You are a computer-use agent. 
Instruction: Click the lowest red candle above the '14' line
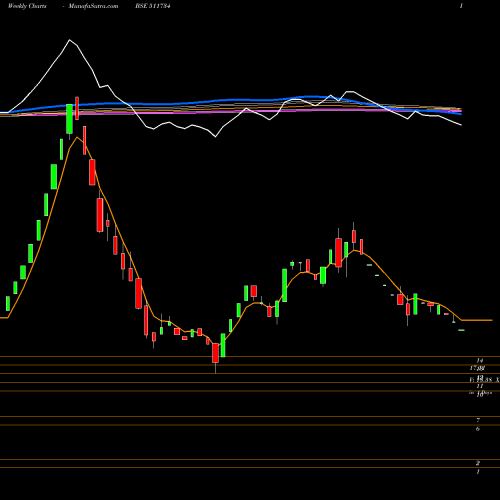pyautogui.click(x=215, y=353)
